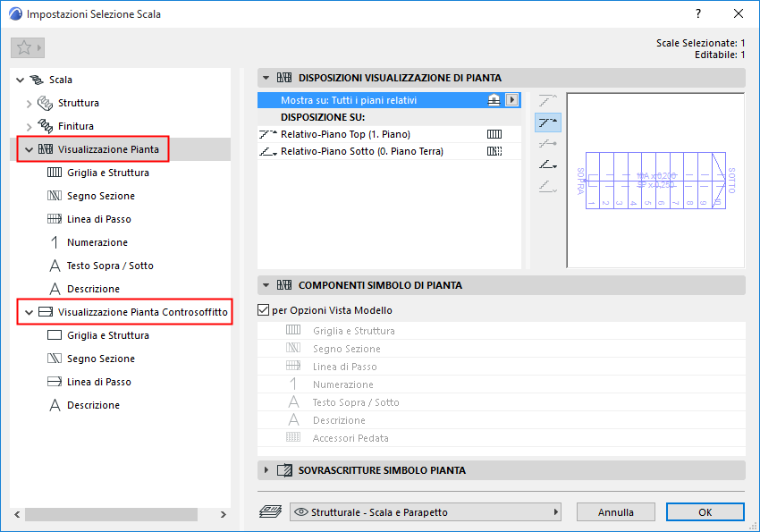The height and width of the screenshot is (532, 760).
Task: Click the Numerazione '1' icon
Action: (55, 242)
